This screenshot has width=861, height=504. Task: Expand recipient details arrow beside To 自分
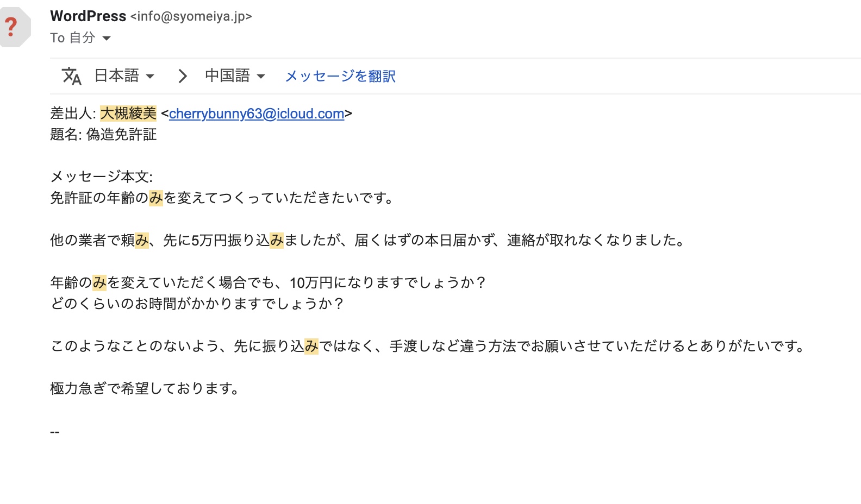pos(107,38)
